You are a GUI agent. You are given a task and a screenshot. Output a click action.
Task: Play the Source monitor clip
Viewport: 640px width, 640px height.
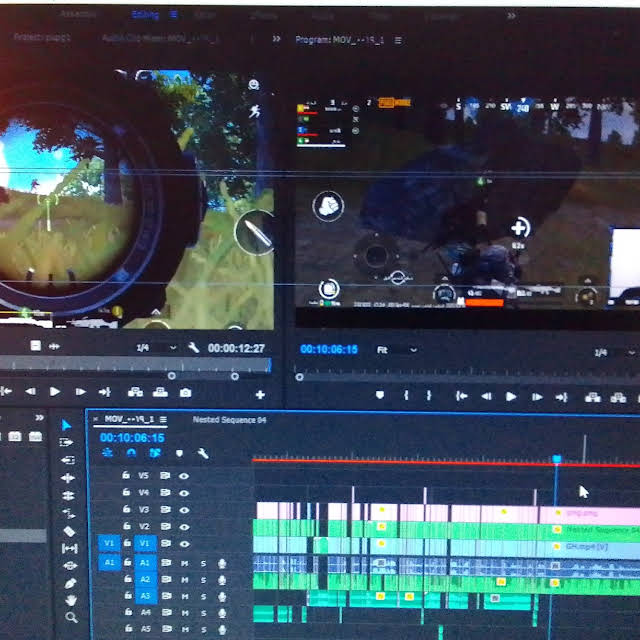point(55,392)
